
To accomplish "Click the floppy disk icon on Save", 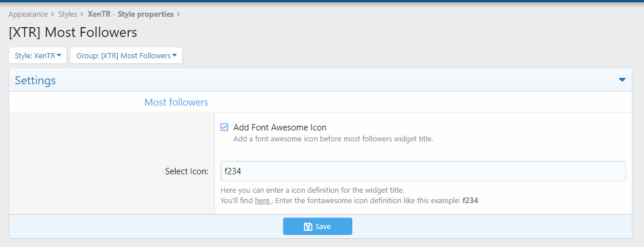I will tap(308, 227).
